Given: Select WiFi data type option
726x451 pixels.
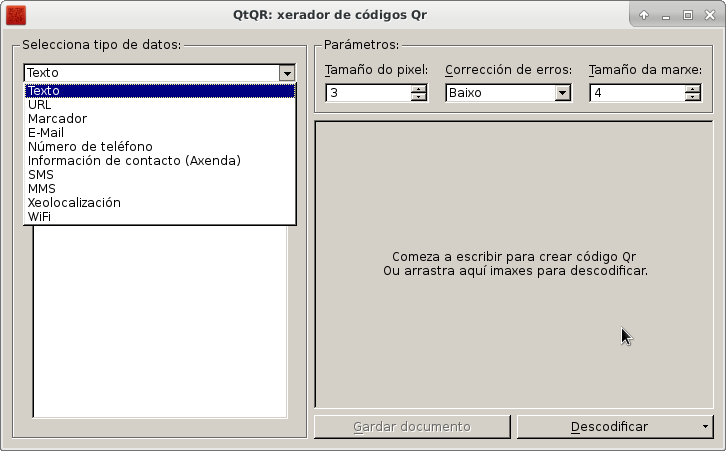Looking at the screenshot, I should click(40, 217).
